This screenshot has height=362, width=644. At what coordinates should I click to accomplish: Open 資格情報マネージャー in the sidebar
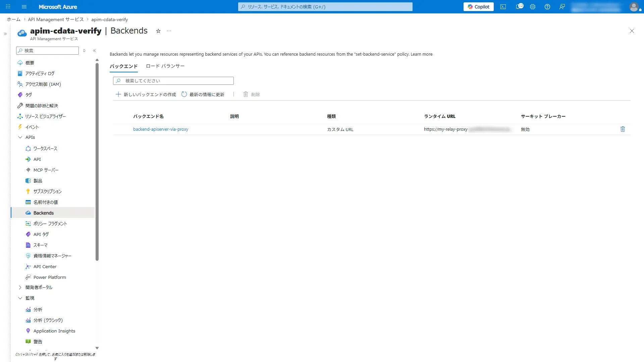pos(52,256)
